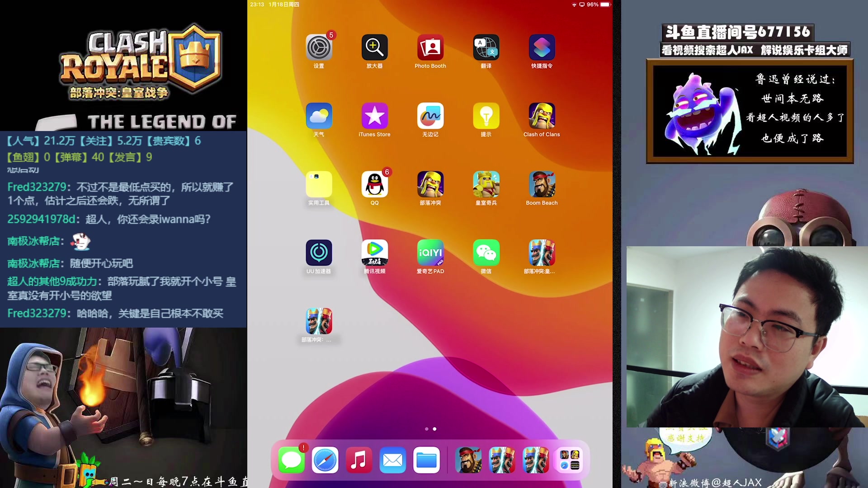Open the Files app in the dock
Viewport: 868px width, 488px height.
point(426,460)
